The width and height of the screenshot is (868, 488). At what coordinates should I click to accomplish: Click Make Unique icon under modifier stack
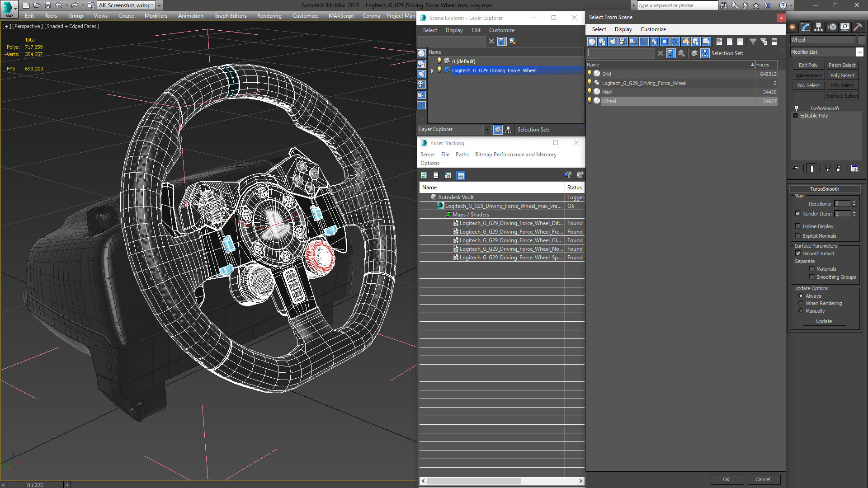pyautogui.click(x=828, y=169)
